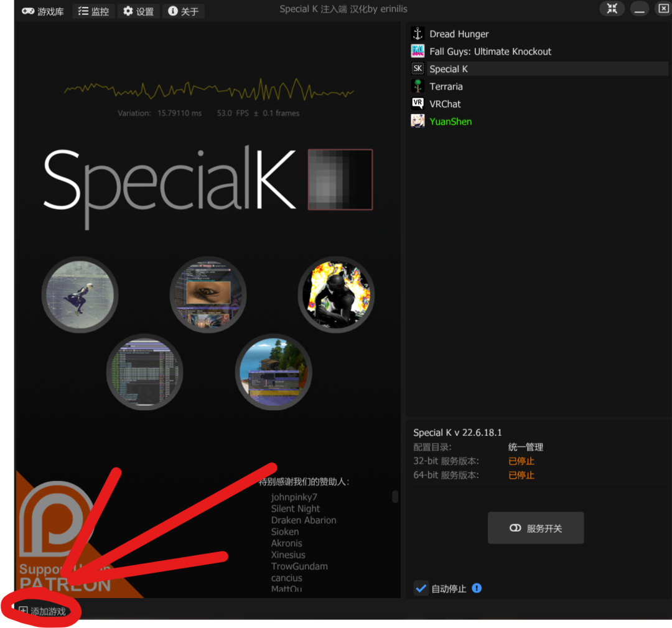Click the flaming figure circular thumbnail
The image size is (672, 628).
pyautogui.click(x=337, y=295)
